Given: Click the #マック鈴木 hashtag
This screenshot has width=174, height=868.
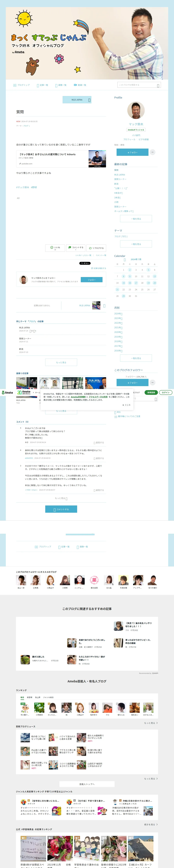Looking at the screenshot, I should tap(23, 187).
